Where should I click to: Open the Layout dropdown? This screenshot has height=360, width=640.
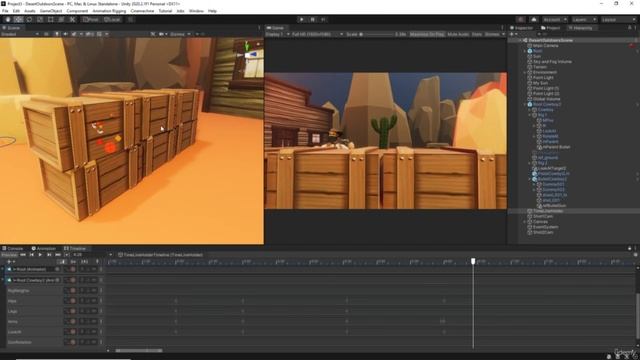coord(618,20)
